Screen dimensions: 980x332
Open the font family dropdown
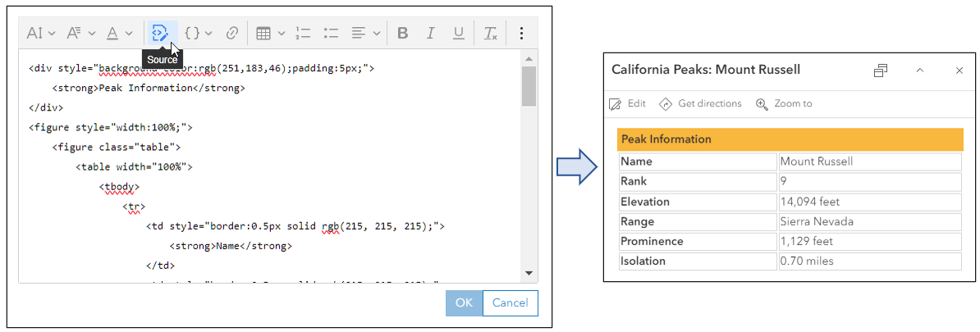point(80,34)
